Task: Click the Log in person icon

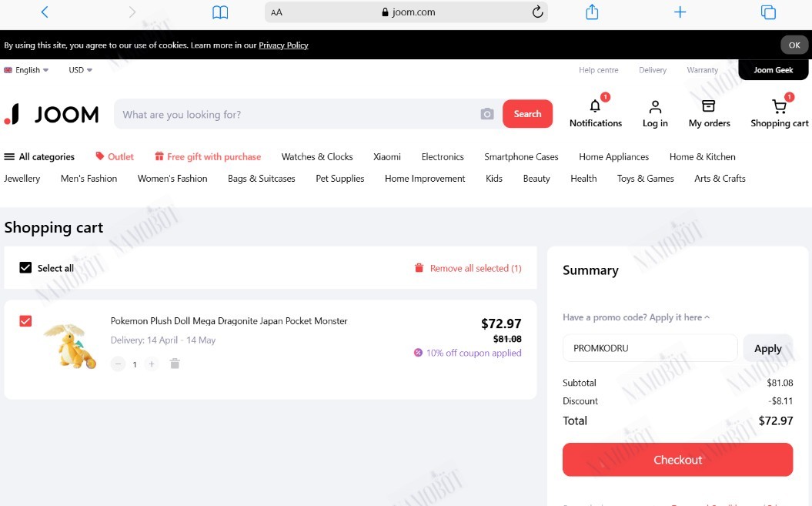Action: [x=655, y=107]
